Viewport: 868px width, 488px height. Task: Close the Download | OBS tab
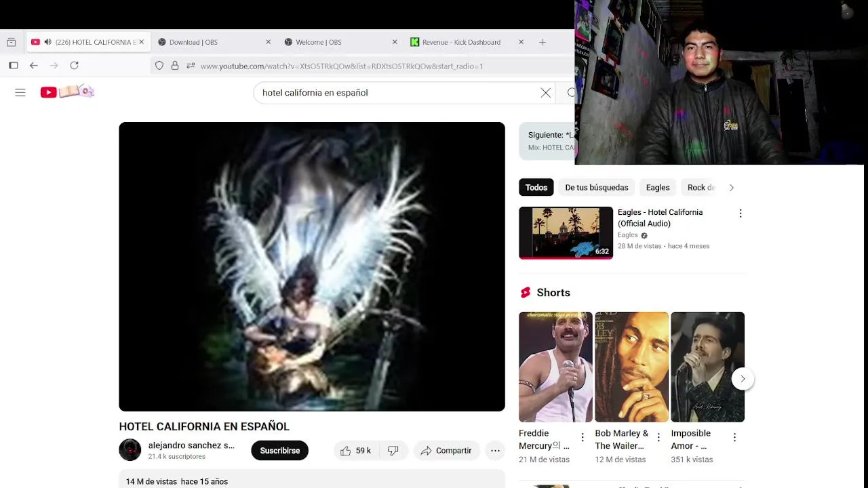(268, 42)
